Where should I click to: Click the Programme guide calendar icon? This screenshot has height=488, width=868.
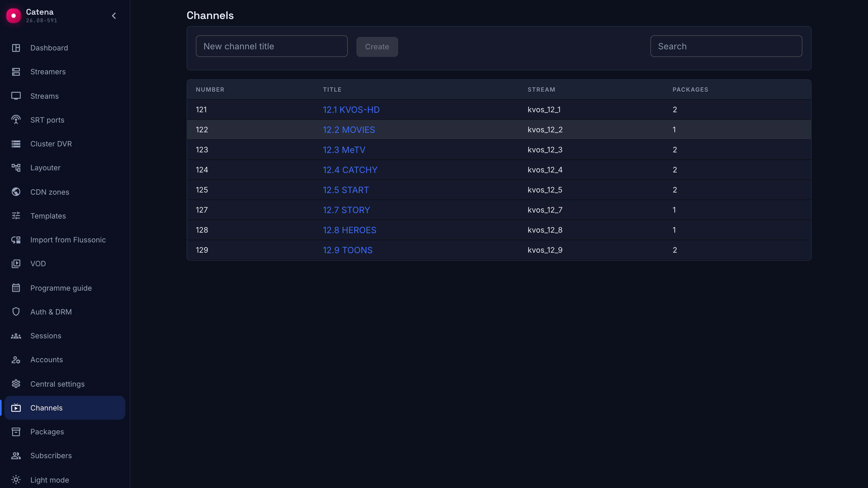[16, 288]
